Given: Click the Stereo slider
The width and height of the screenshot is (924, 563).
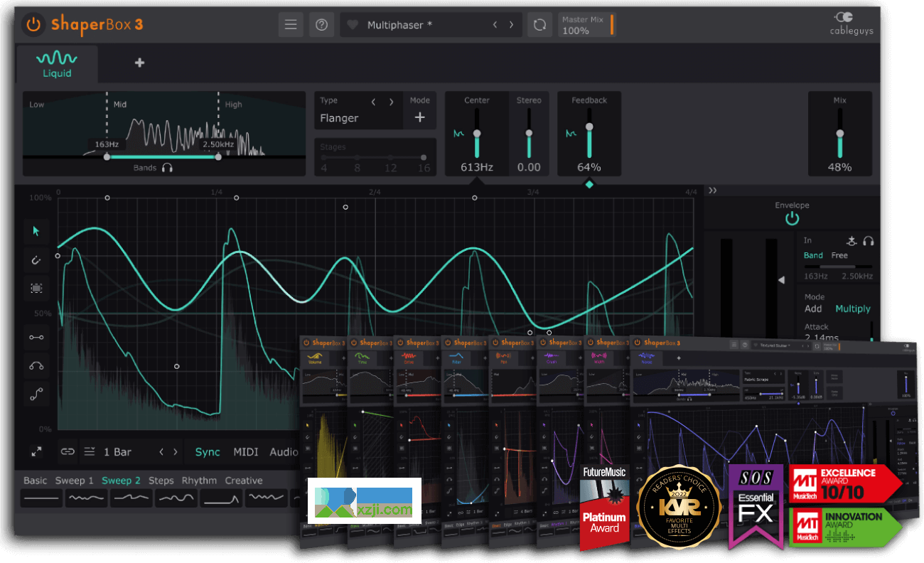Looking at the screenshot, I should 528,133.
